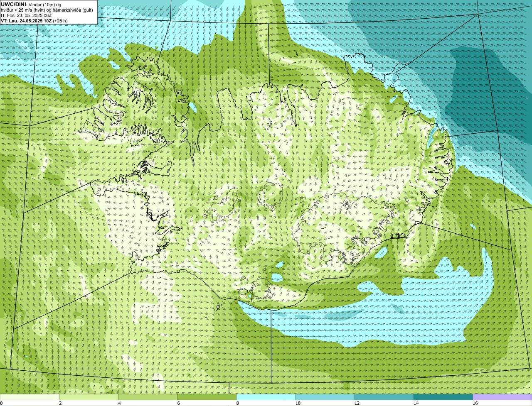Click the dark teal 14–16 m/s legend swatch
Image resolution: width=532 pixels, height=406 pixels.
(x=443, y=397)
